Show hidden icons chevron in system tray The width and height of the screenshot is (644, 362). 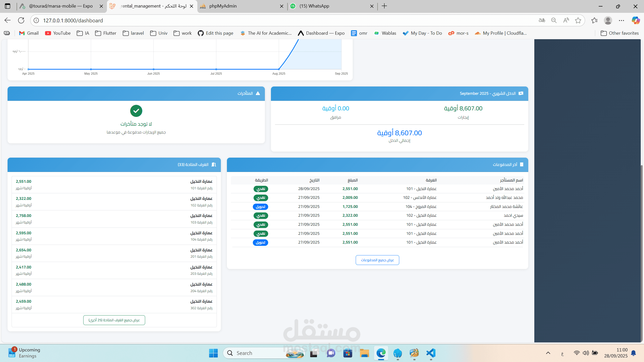(x=548, y=353)
